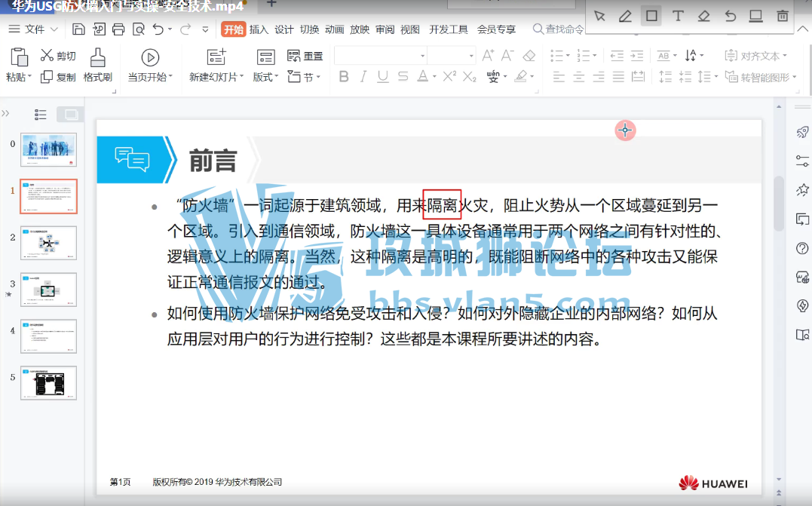The image size is (812, 506).
Task: Open the font name combo box
Action: pyautogui.click(x=381, y=55)
